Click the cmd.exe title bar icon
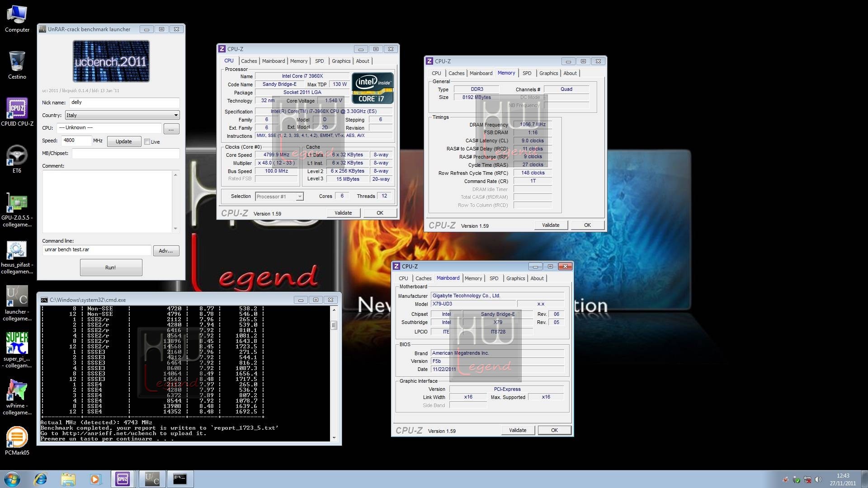Screen dimensions: 868x488 click(x=44, y=300)
